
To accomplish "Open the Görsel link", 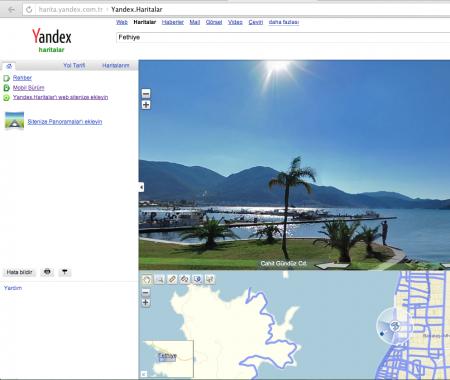I will coord(214,22).
